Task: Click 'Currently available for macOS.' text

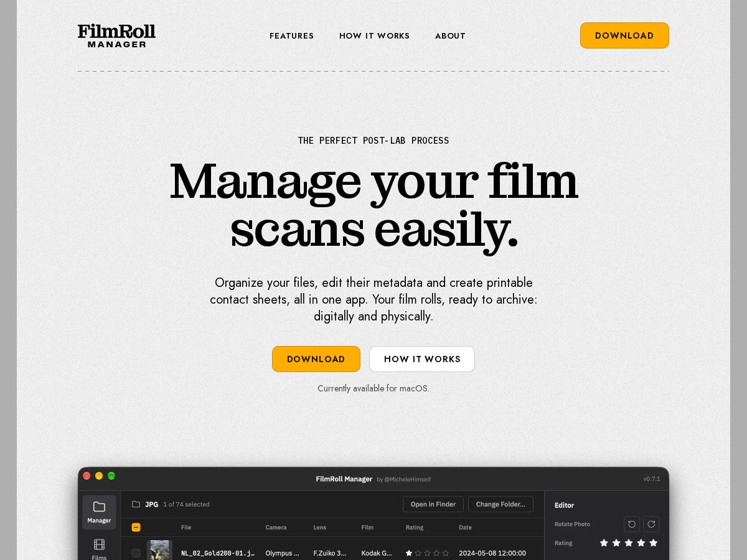Action: 374,388
